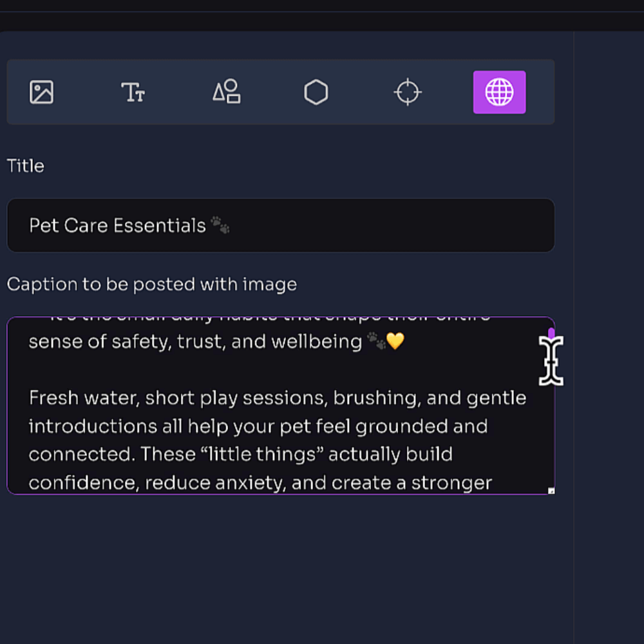The width and height of the screenshot is (644, 644).
Task: Click the "Title" field label
Action: tap(26, 166)
